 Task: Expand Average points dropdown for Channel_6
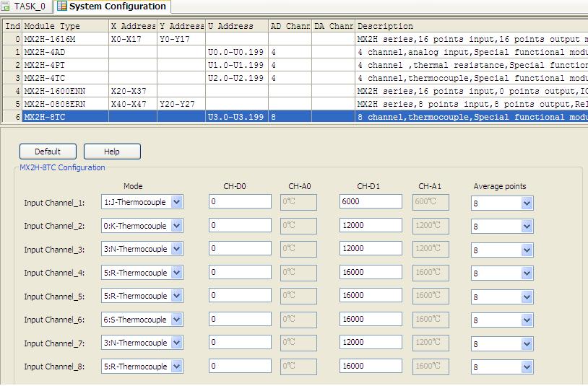(x=527, y=320)
